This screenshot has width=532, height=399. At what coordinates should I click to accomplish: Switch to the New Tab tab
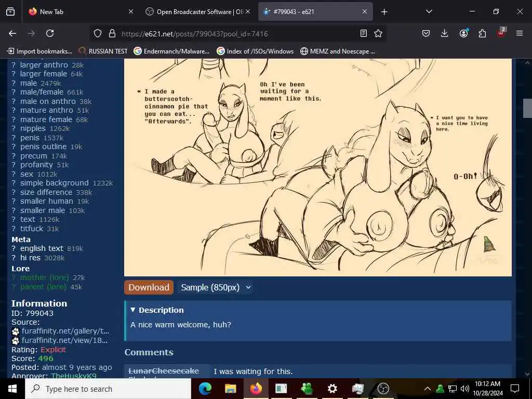click(x=82, y=11)
